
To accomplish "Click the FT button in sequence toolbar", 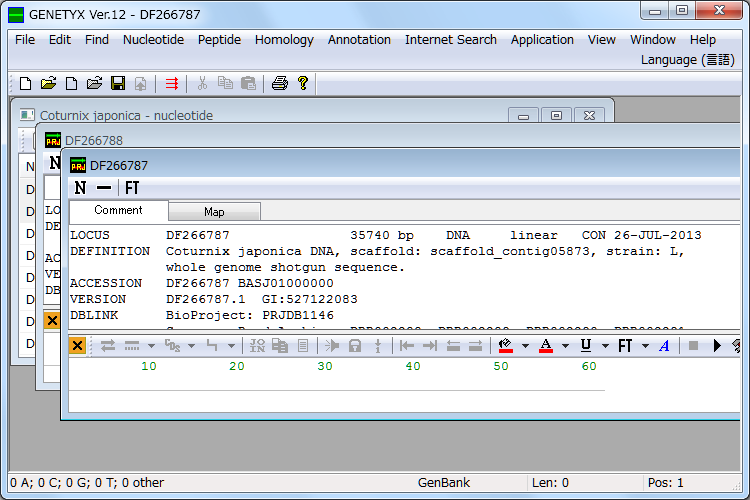I will coord(625,345).
